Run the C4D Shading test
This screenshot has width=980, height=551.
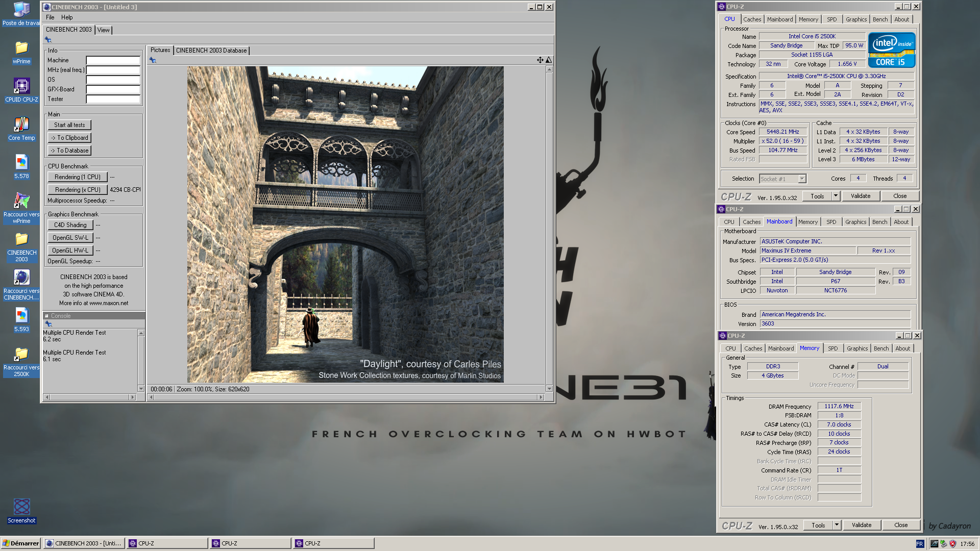click(x=70, y=225)
